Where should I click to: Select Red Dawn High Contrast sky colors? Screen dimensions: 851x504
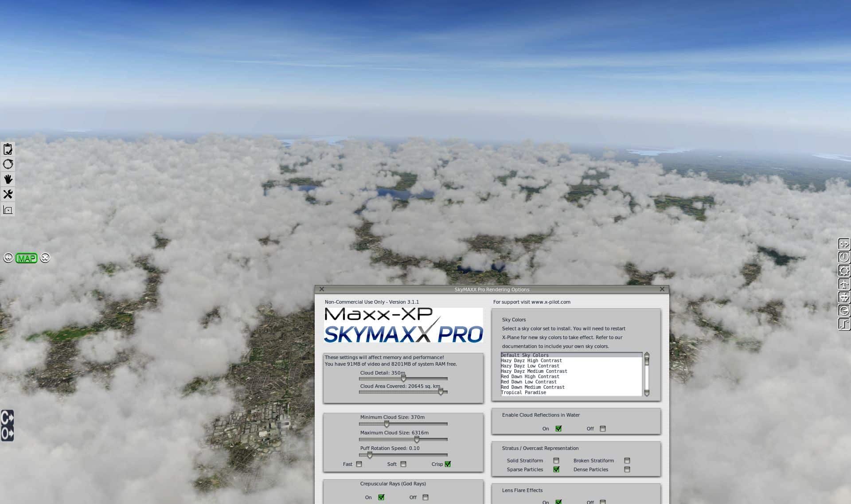[x=530, y=377]
